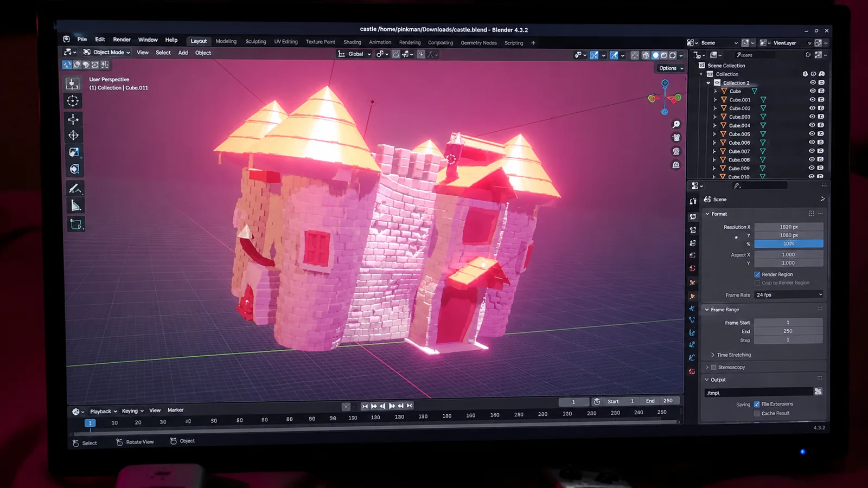The width and height of the screenshot is (868, 488).
Task: Select the Rotate tool
Action: (74, 136)
